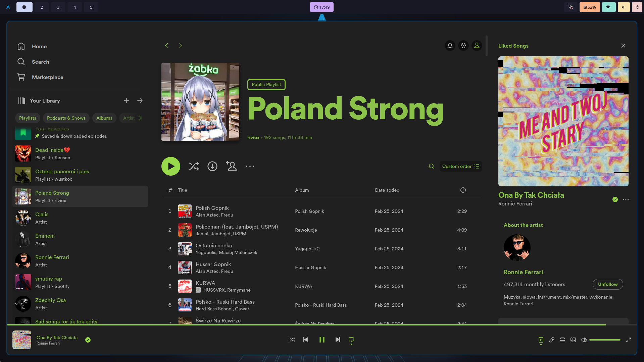The width and height of the screenshot is (644, 362).
Task: Invite collaborators to the playlist
Action: [x=231, y=166]
